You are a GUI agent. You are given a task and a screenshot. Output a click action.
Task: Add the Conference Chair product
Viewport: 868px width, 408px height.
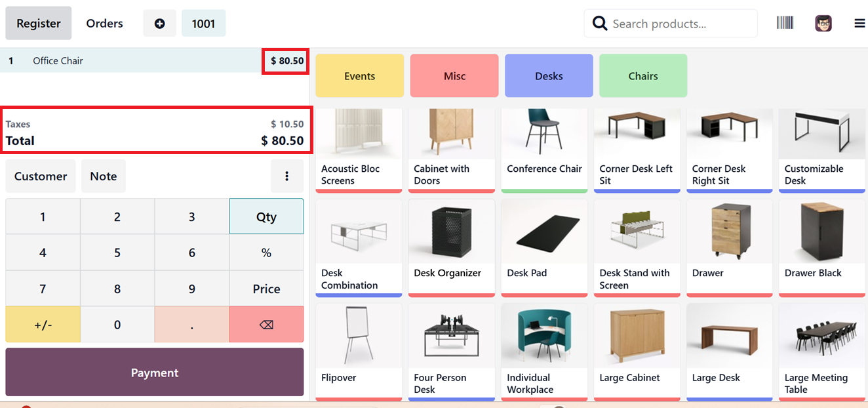pyautogui.click(x=544, y=150)
